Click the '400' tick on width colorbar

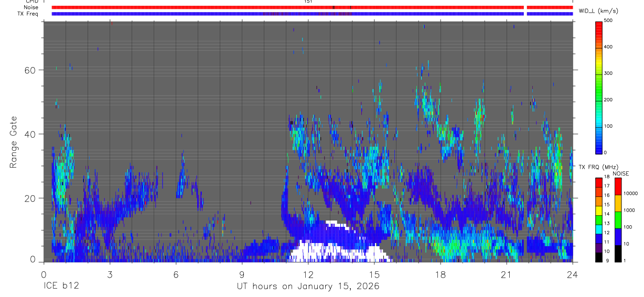coord(608,47)
